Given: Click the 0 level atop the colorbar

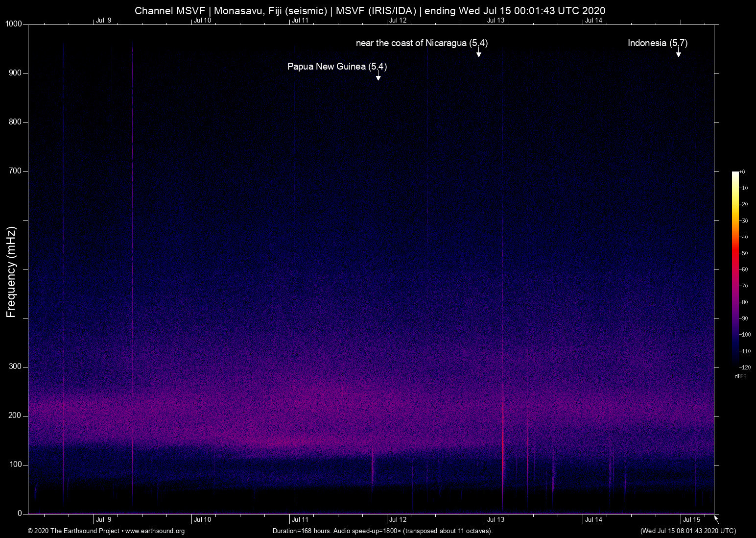Looking at the screenshot, I should (x=743, y=171).
